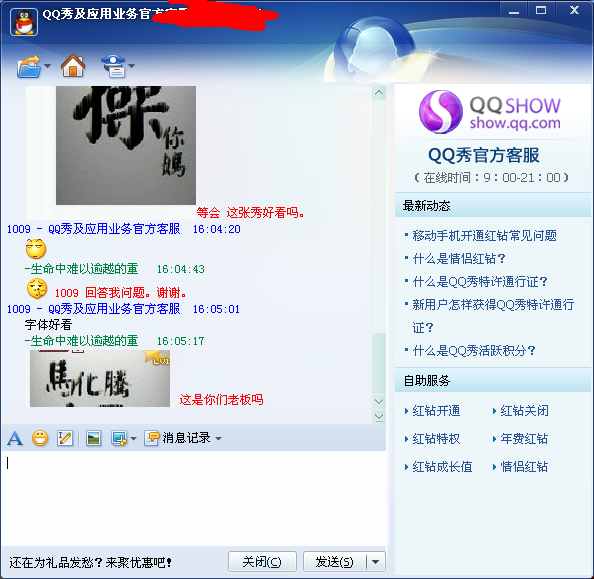
Task: Open the home page house icon
Action: pos(73,66)
